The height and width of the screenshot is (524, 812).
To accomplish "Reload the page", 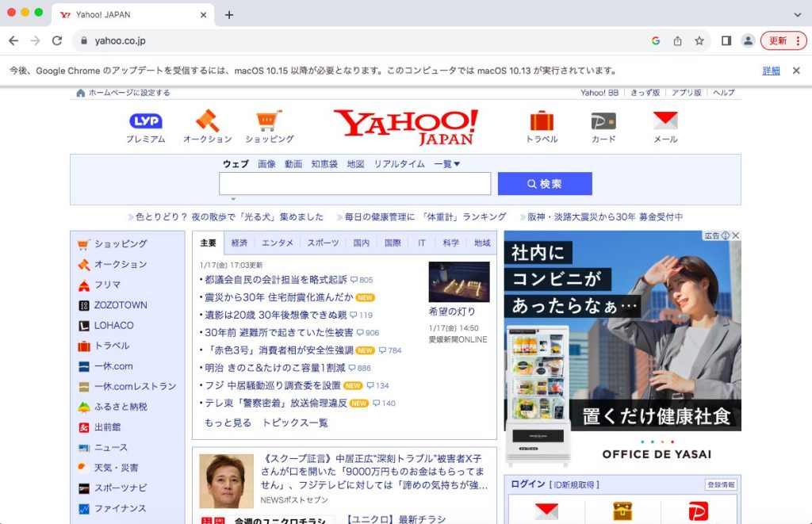I will click(57, 41).
